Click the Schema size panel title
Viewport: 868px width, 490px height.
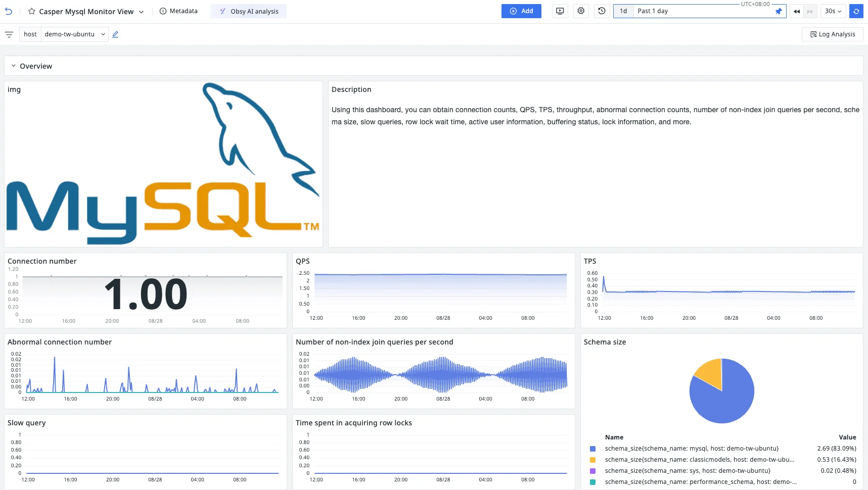coord(605,342)
